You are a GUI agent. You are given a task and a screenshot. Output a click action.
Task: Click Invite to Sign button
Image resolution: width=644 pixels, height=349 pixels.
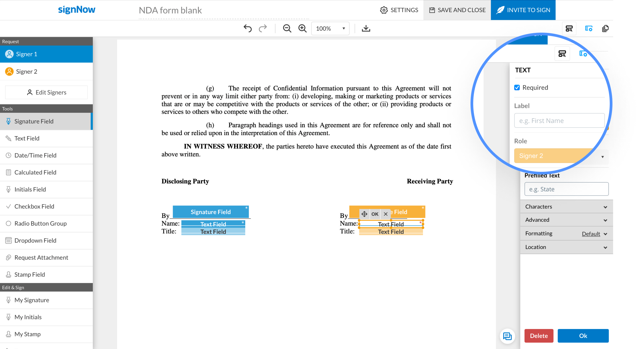[523, 10]
